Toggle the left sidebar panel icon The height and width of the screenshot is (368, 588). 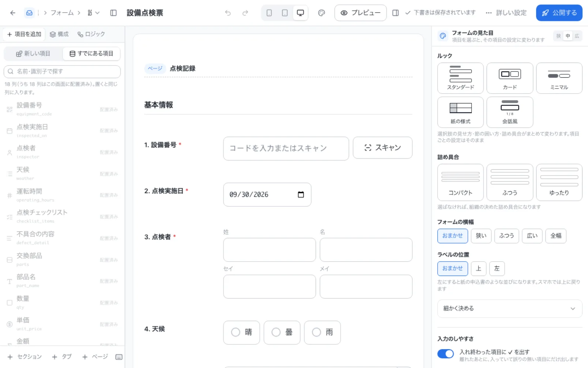[x=114, y=13]
